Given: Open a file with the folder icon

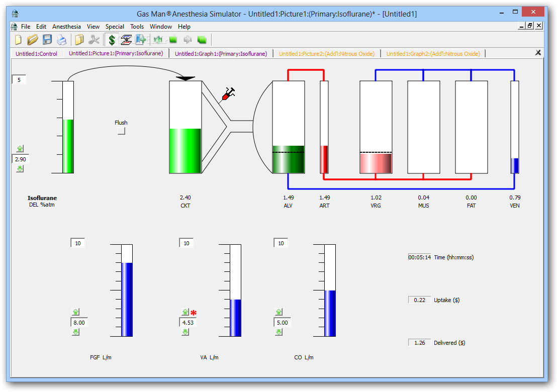Looking at the screenshot, I should coord(32,40).
